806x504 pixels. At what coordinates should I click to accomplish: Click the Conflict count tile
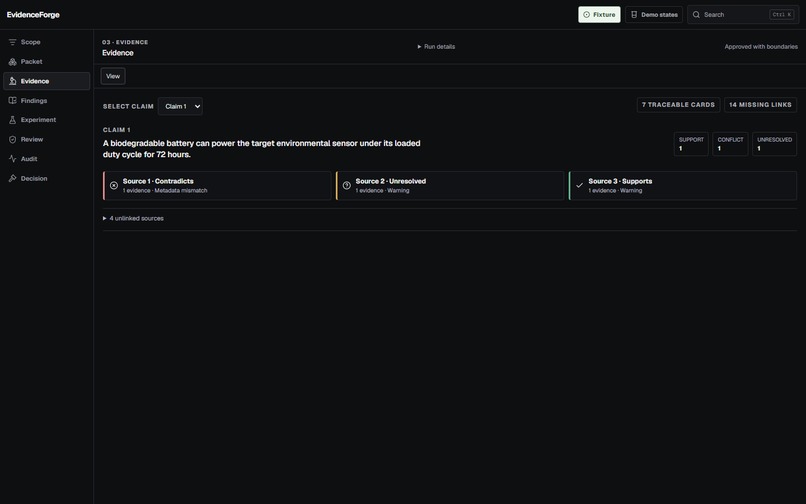(730, 144)
